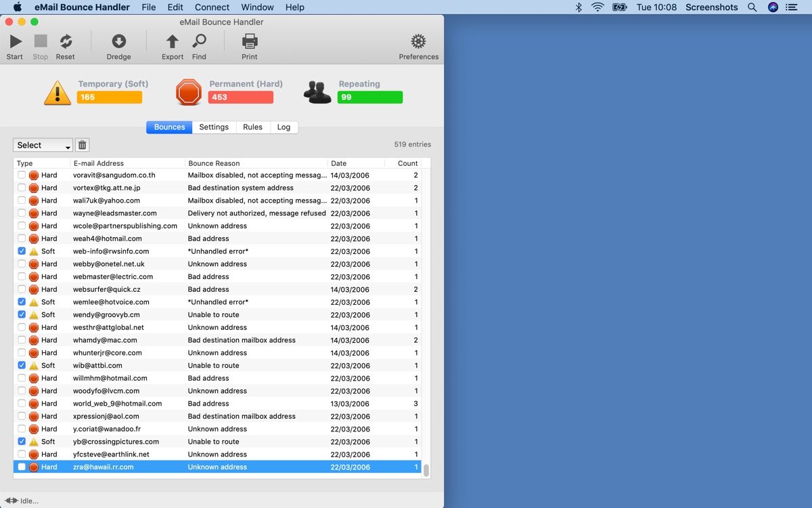This screenshot has height=508, width=812.
Task: Click the Permanent (Hard) stop icon
Action: 187,91
